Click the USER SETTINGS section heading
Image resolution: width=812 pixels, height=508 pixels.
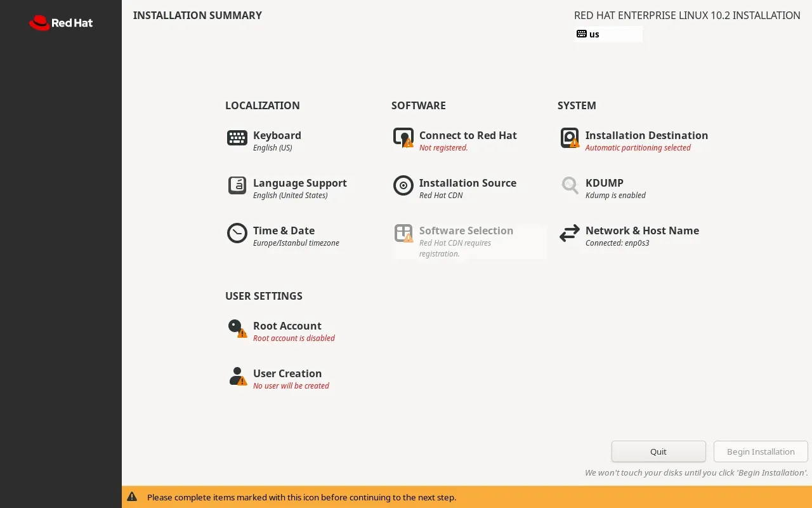point(264,296)
